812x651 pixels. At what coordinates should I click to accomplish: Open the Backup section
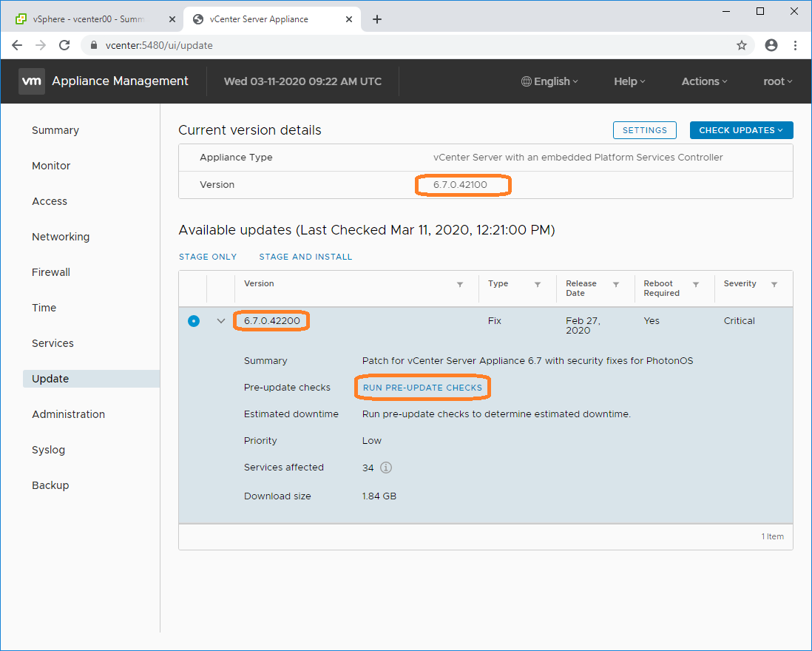pyautogui.click(x=50, y=485)
